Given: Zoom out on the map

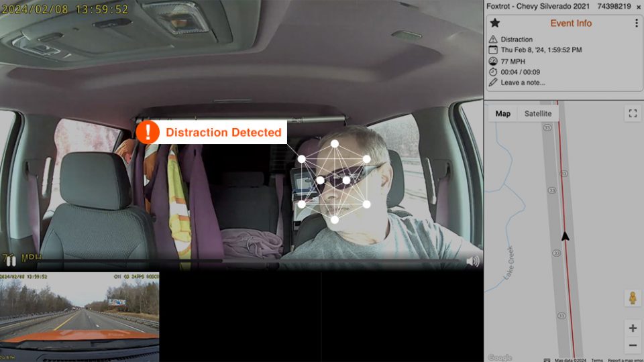Looking at the screenshot, I should coord(633,345).
